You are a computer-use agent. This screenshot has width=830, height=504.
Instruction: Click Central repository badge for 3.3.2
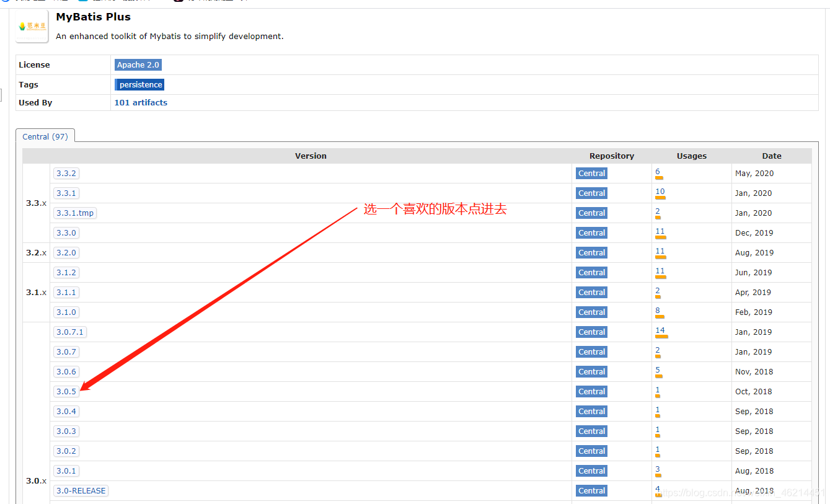(x=591, y=174)
